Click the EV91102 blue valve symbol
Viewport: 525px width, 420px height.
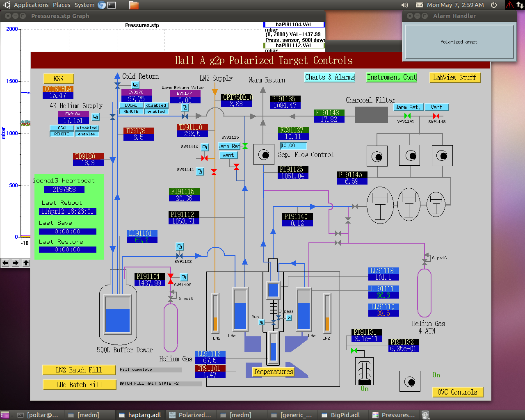click(179, 256)
